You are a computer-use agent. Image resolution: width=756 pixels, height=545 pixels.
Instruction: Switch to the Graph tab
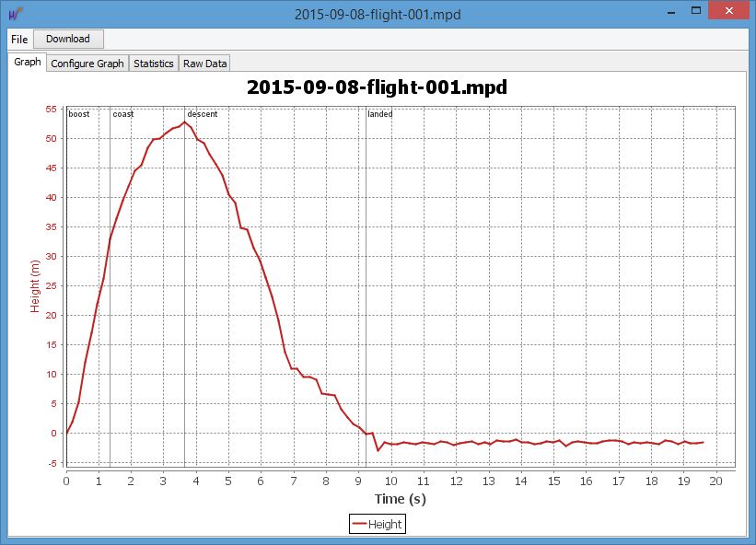click(28, 63)
